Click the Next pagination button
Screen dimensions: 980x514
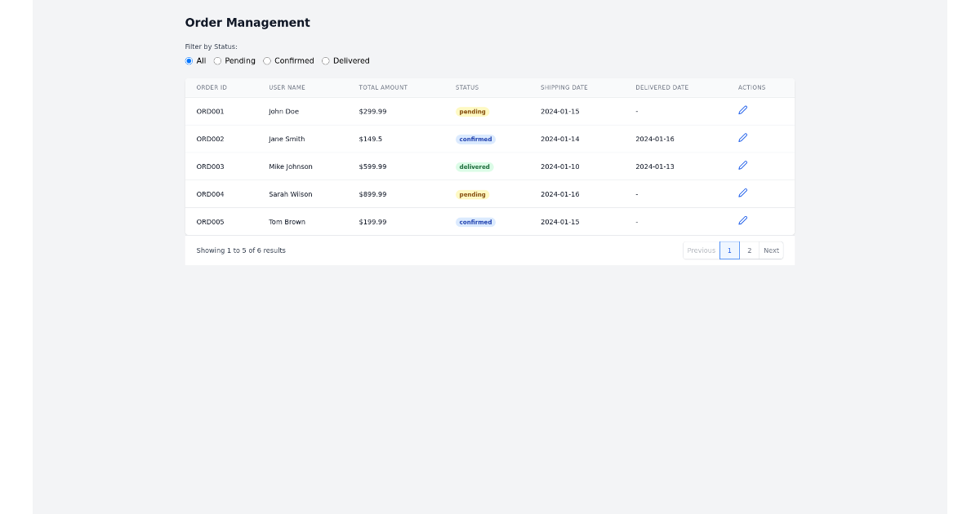(771, 250)
